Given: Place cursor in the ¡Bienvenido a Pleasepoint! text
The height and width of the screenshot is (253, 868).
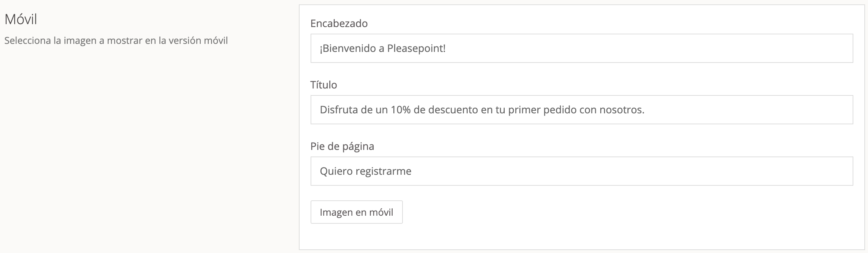Looking at the screenshot, I should click(x=382, y=48).
